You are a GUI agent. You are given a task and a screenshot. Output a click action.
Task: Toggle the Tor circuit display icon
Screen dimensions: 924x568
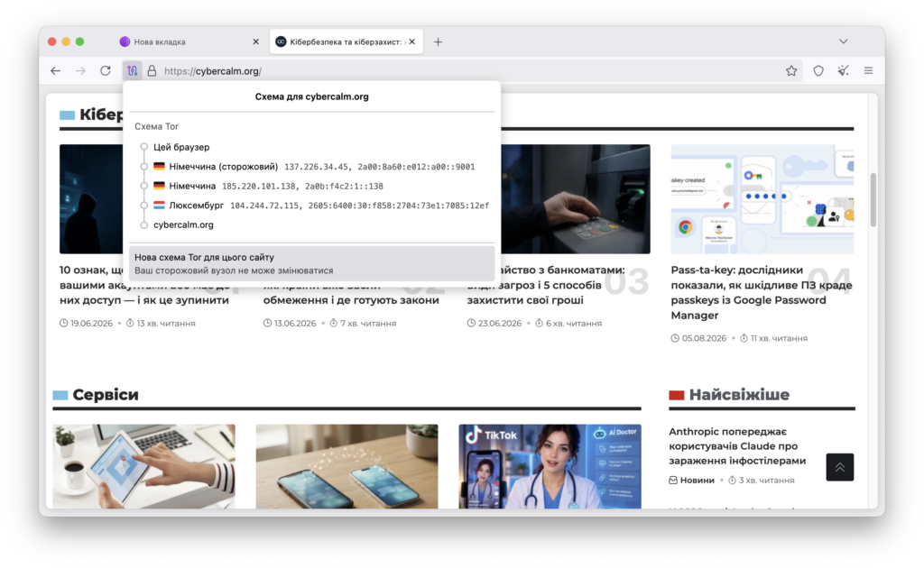pyautogui.click(x=132, y=71)
